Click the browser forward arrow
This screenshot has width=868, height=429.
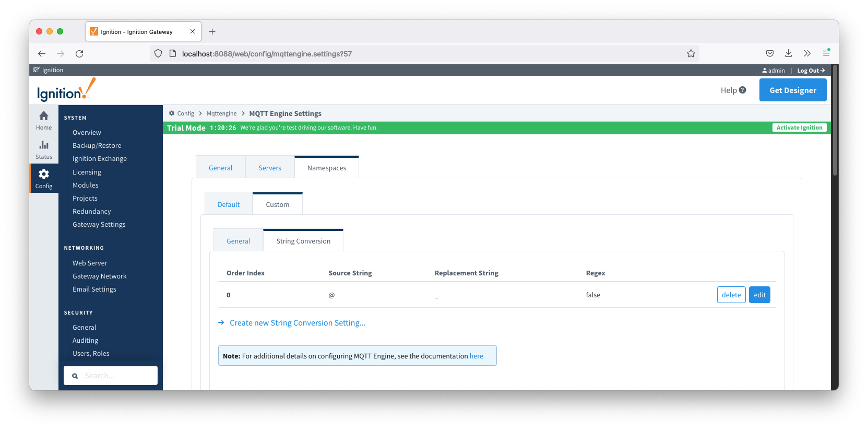point(61,53)
